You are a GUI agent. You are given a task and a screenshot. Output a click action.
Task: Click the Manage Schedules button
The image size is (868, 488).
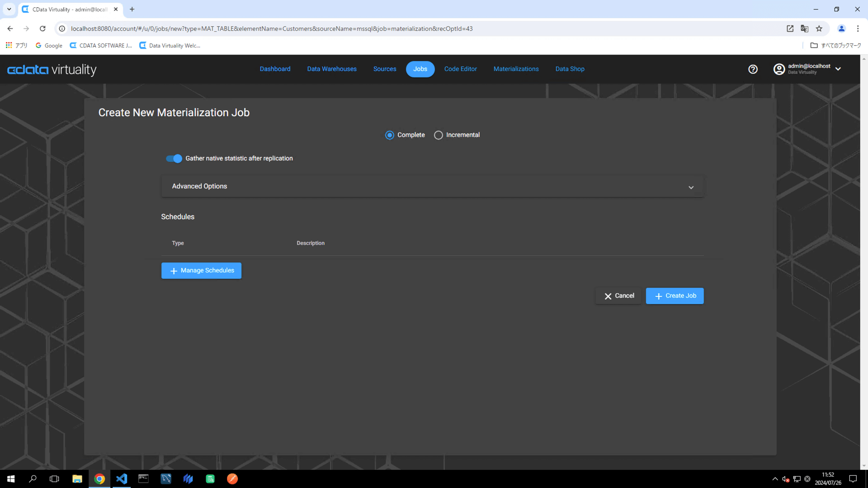201,271
